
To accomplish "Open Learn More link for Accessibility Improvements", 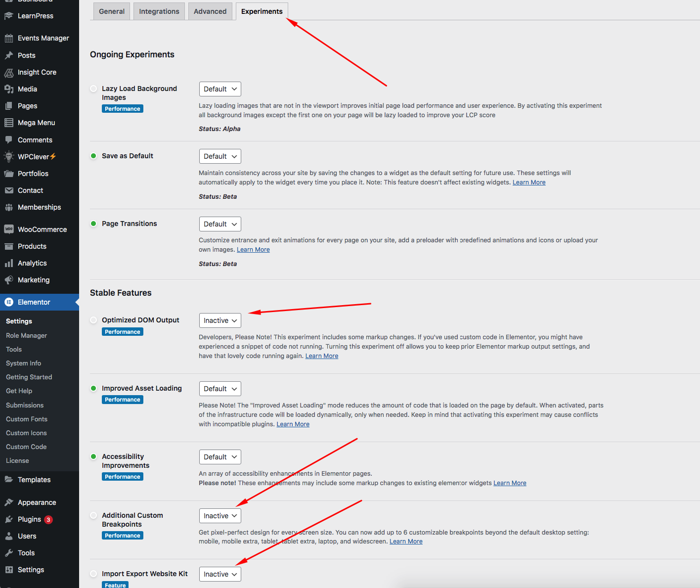I will click(510, 483).
